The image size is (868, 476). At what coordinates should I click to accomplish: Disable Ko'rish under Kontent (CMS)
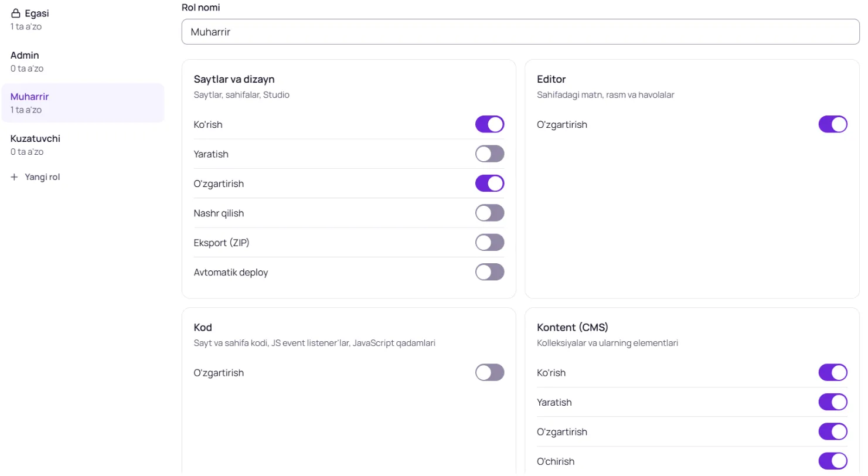[x=833, y=373]
